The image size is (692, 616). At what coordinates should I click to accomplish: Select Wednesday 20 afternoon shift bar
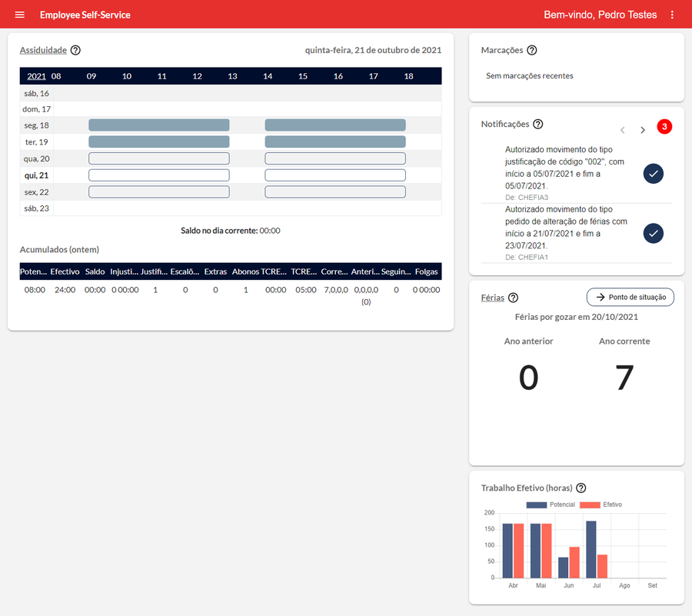tap(335, 158)
